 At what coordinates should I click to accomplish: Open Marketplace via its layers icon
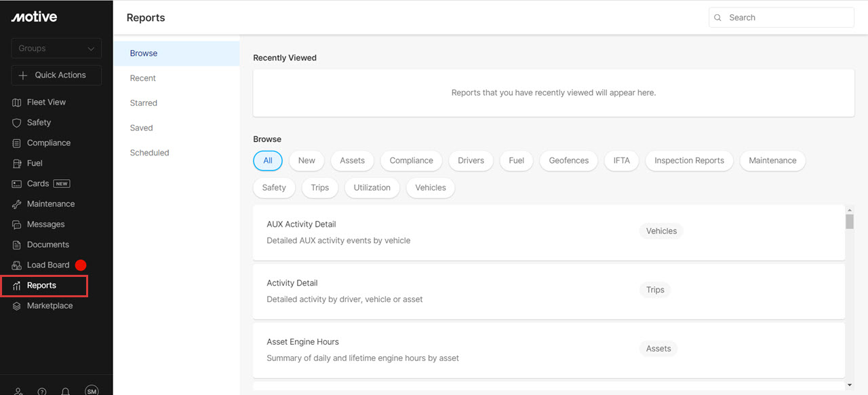(x=17, y=306)
